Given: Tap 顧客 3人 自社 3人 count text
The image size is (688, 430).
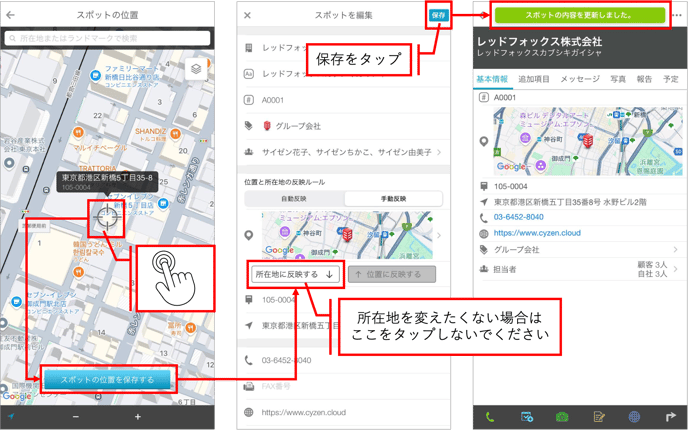Looking at the screenshot, I should coord(652,269).
